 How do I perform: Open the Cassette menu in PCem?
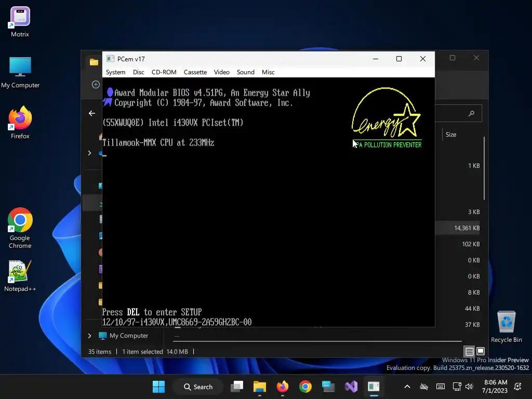(x=195, y=72)
